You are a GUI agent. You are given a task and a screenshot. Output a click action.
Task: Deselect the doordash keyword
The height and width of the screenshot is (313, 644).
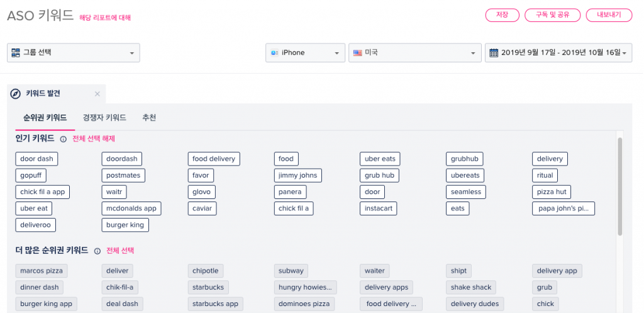coord(122,159)
